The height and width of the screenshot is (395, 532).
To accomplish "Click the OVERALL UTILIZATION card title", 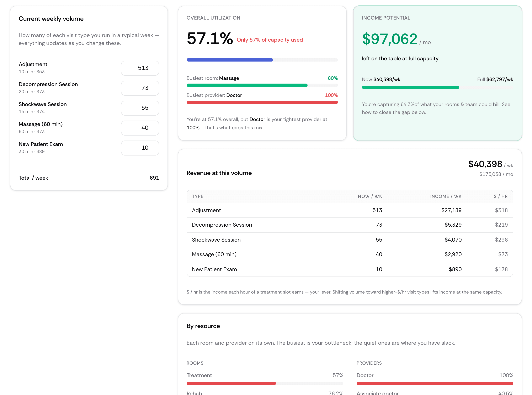I will click(213, 18).
